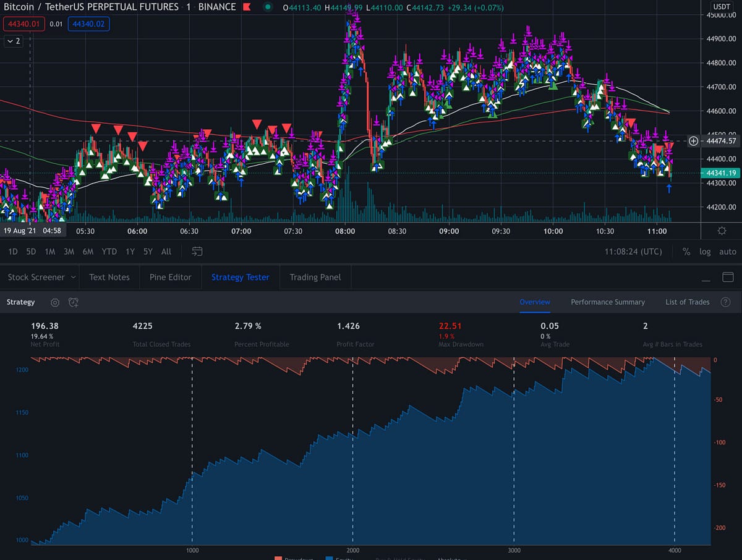Open the Strategy Tester help question mark icon
This screenshot has height=560, width=742.
tap(725, 302)
